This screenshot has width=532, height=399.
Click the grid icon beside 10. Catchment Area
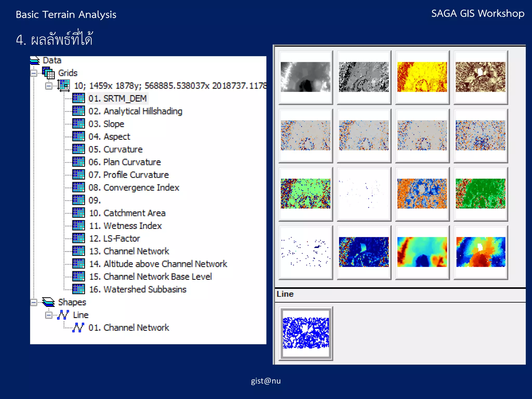[x=78, y=213]
